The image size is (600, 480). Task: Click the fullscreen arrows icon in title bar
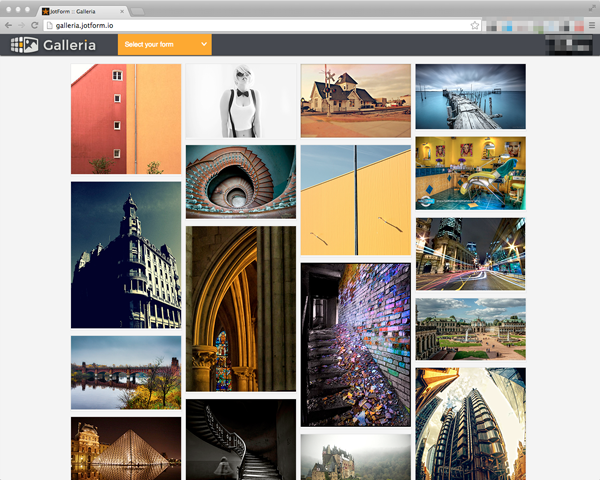point(592,8)
